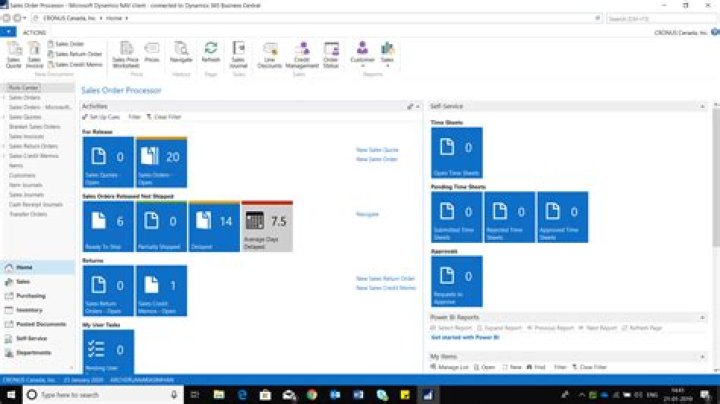The image size is (720, 404).
Task: Open the ACTIONS ribbon tab
Action: (x=34, y=33)
